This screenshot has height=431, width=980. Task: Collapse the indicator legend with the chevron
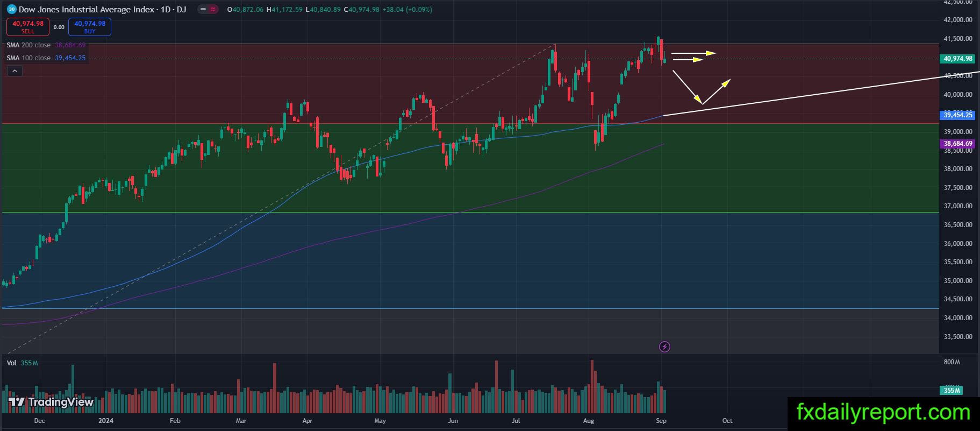15,70
